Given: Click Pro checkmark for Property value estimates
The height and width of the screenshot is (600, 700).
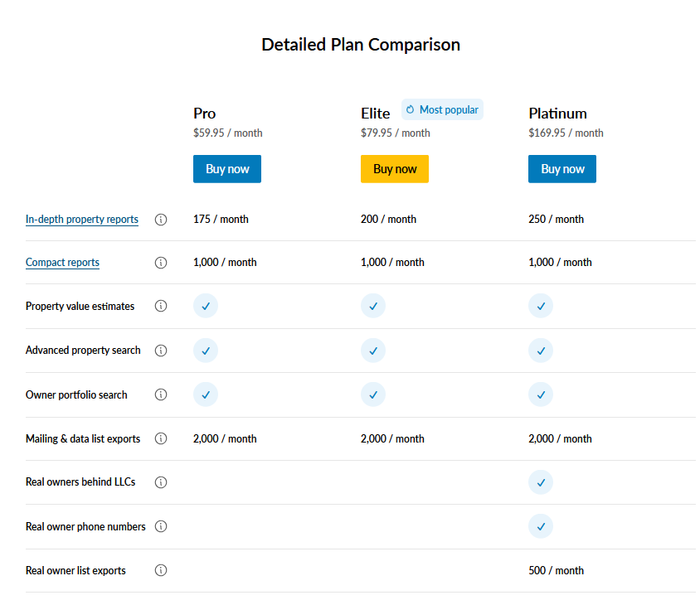Looking at the screenshot, I should pyautogui.click(x=206, y=306).
